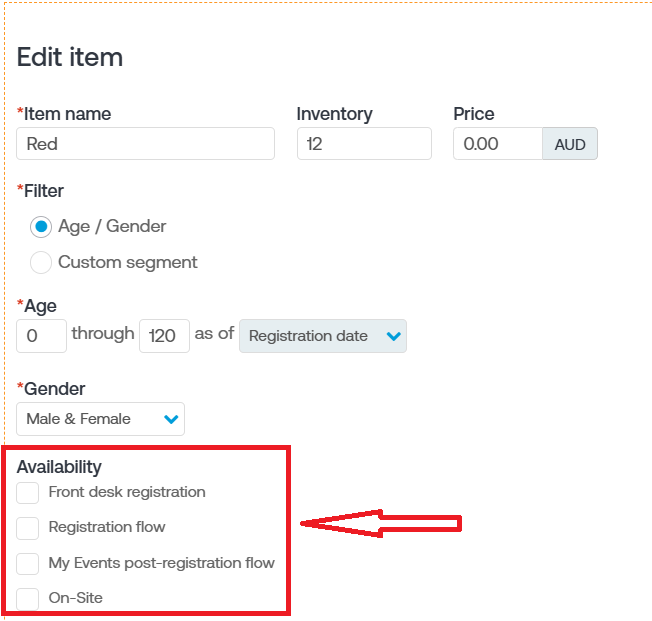
Task: Select the Custom segment radio button
Action: 41,262
